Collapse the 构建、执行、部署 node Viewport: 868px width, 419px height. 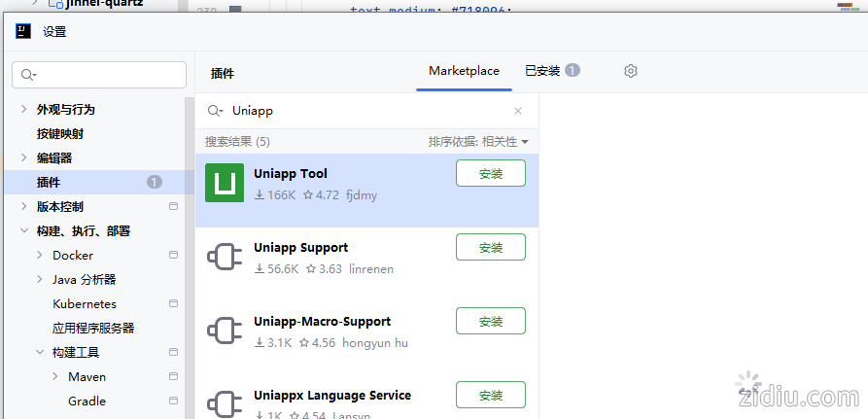coord(23,230)
